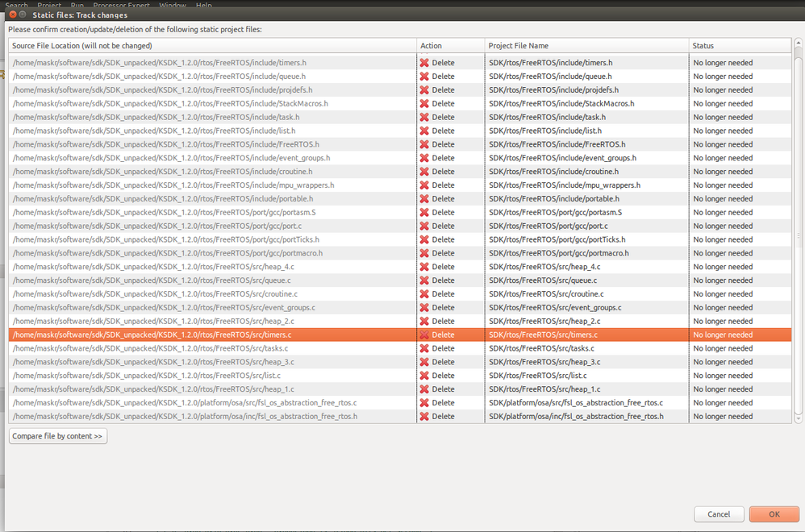This screenshot has width=805, height=532.
Task: Click the Delete icon in the FreeRTOS.h row
Action: click(x=424, y=144)
